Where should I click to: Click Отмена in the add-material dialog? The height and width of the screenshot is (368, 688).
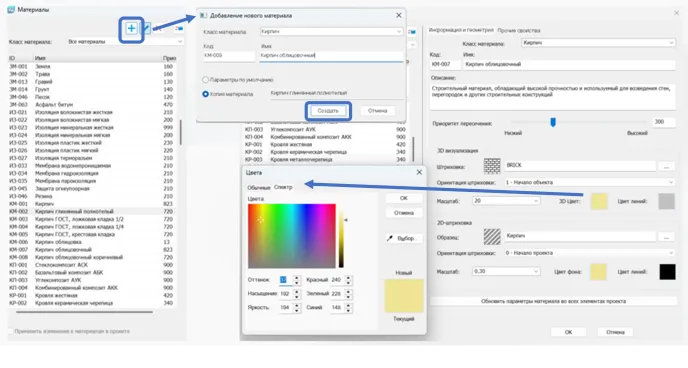[x=377, y=111]
